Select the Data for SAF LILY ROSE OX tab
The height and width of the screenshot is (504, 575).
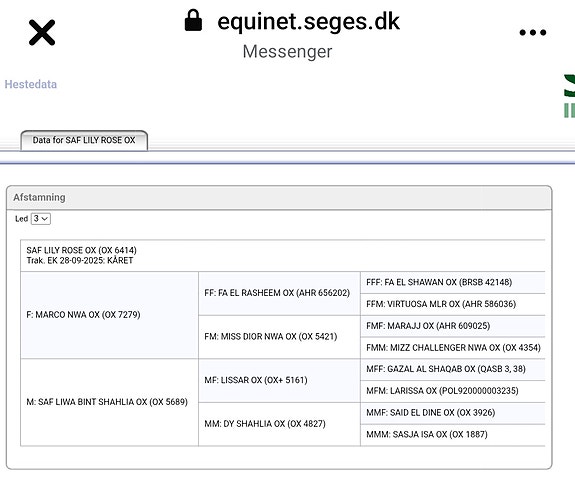(x=84, y=140)
